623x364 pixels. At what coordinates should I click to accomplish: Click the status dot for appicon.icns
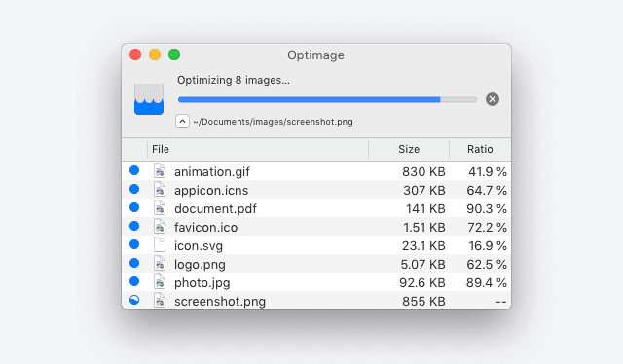(x=134, y=189)
